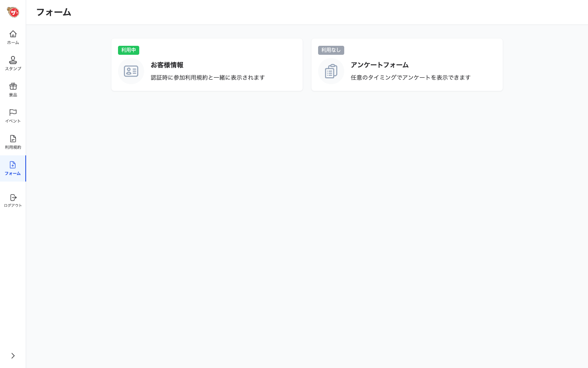Navigate to the 利用規約 menu entry
The image size is (588, 368).
tap(13, 141)
